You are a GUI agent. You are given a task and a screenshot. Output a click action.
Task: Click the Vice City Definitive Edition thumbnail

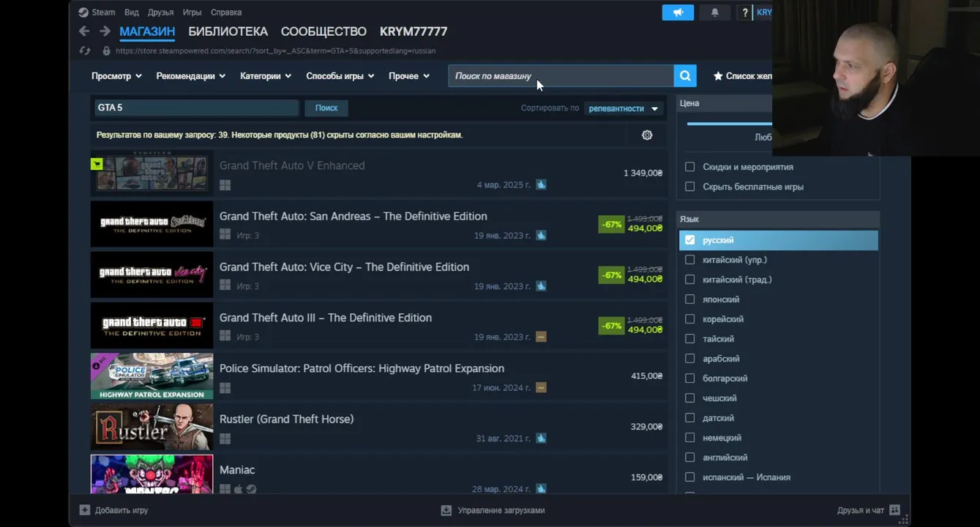point(152,274)
